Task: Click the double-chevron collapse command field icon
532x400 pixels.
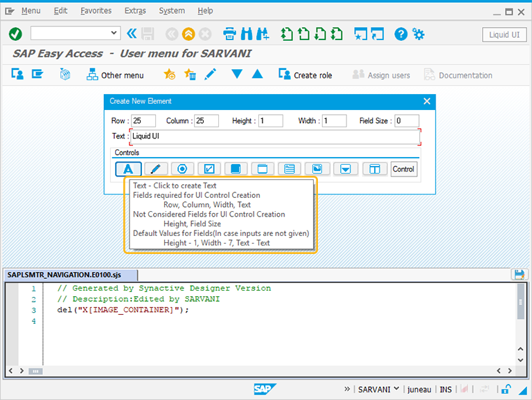Action: [132, 33]
